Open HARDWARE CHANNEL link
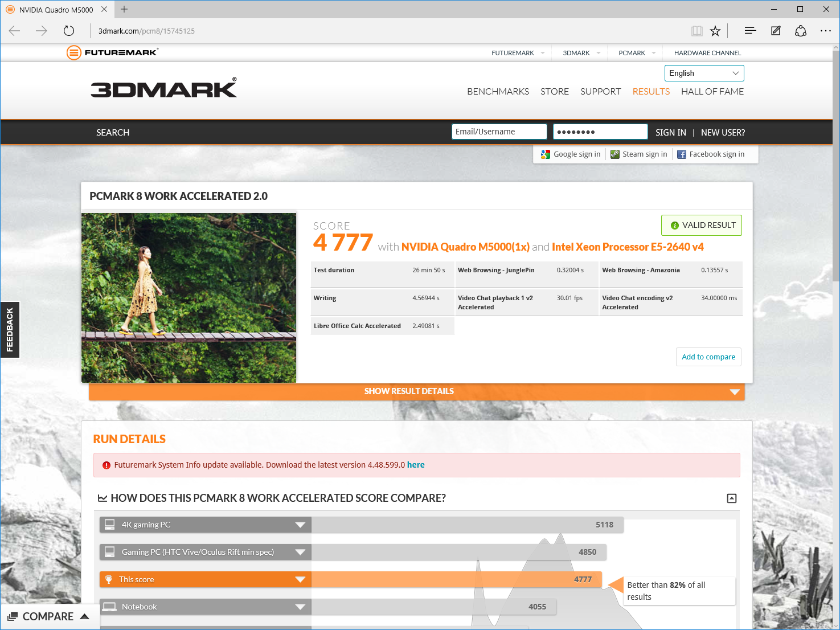The width and height of the screenshot is (840, 630). (x=707, y=53)
